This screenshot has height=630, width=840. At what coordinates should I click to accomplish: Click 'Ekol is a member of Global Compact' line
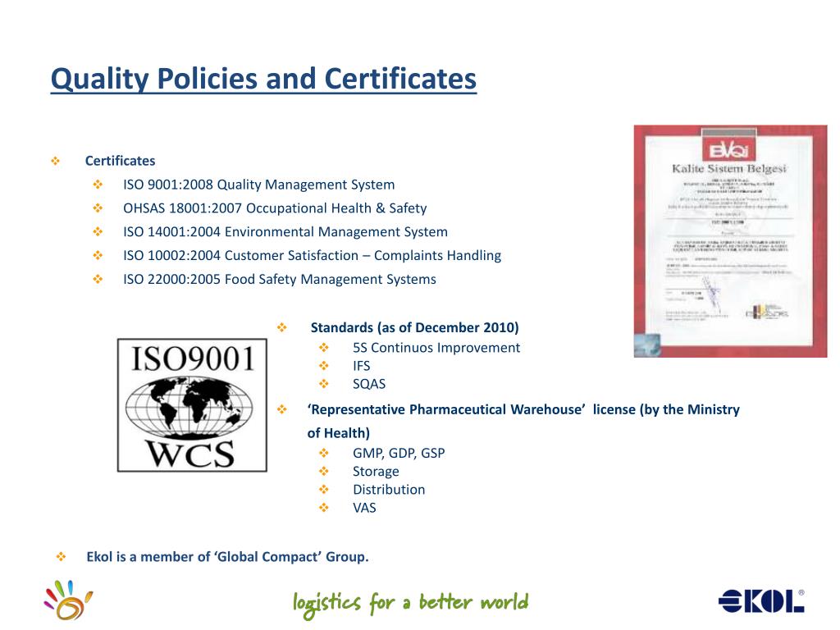228,557
